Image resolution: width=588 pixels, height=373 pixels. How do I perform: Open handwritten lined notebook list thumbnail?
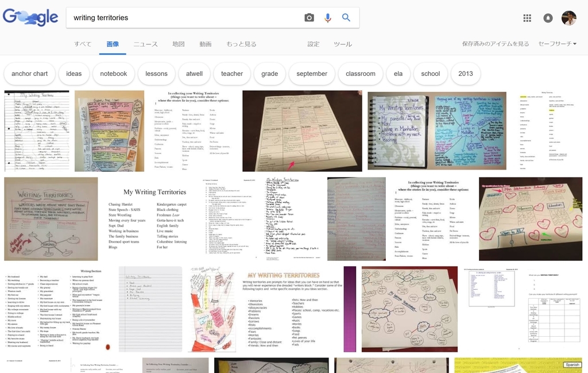pos(37,131)
